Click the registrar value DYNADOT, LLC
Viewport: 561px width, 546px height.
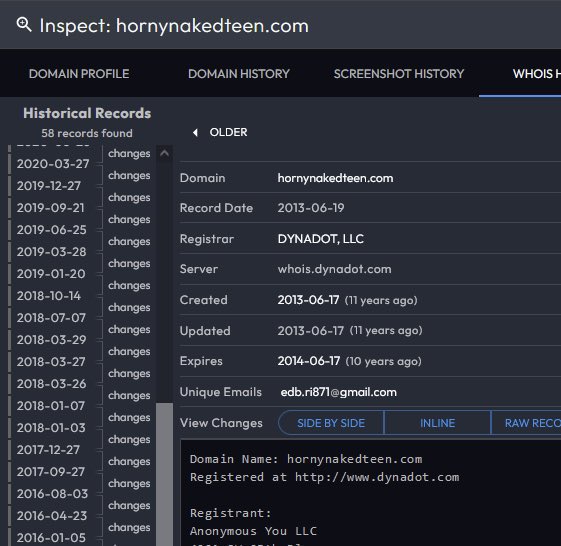tap(321, 239)
